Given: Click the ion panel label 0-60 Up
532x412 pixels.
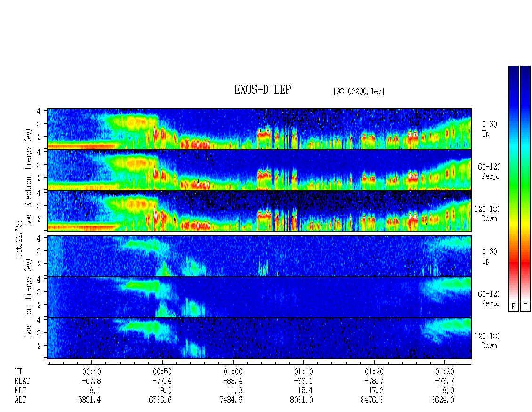Looking at the screenshot, I should 489,256.
